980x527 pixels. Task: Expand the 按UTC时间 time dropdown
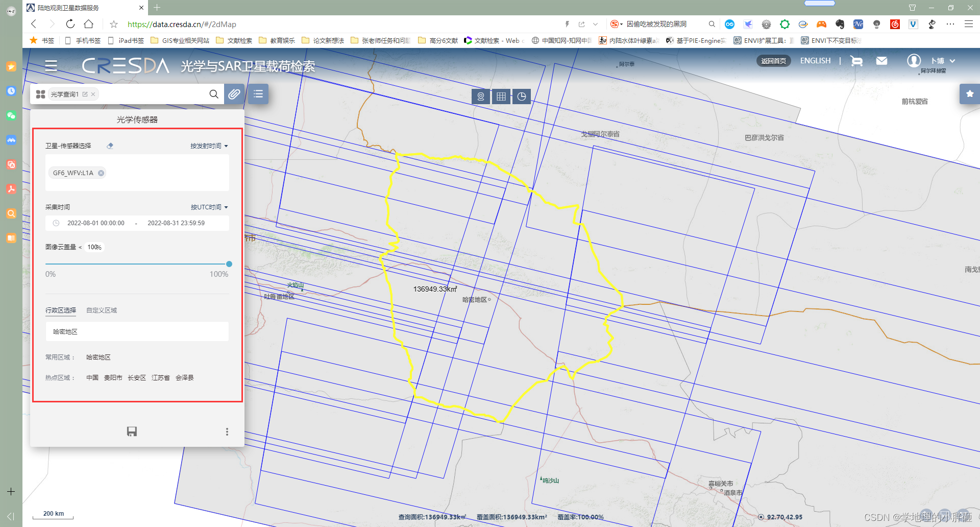[209, 207]
